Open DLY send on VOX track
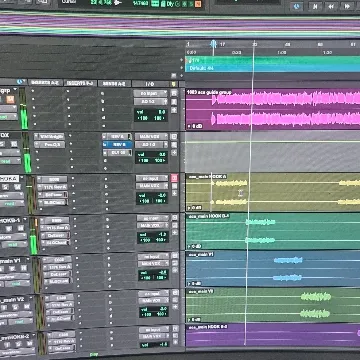360x360 pixels. (117, 153)
